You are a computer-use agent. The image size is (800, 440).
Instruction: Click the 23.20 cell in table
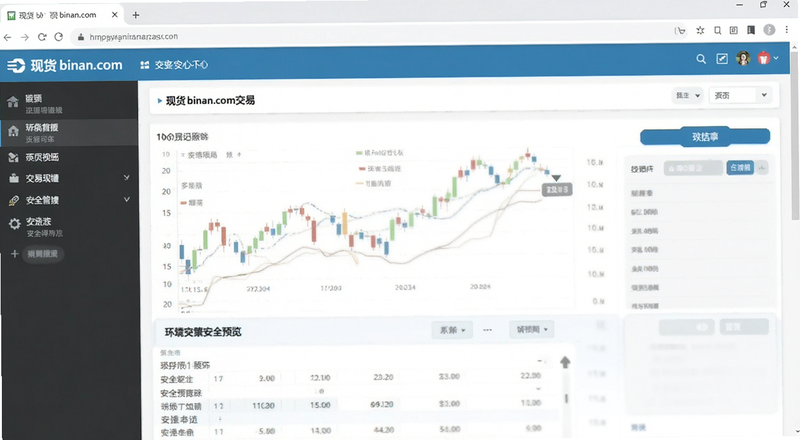[383, 377]
